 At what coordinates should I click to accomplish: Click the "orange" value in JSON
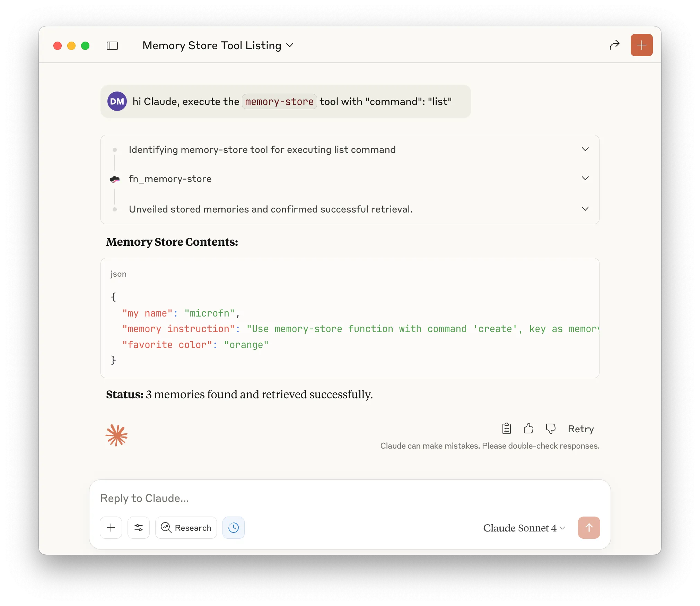tap(246, 345)
